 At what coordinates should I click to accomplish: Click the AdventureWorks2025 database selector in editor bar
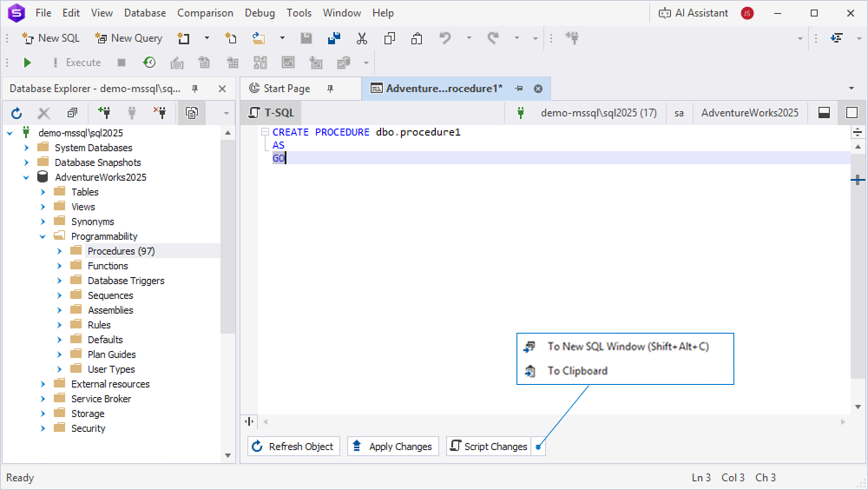click(750, 113)
